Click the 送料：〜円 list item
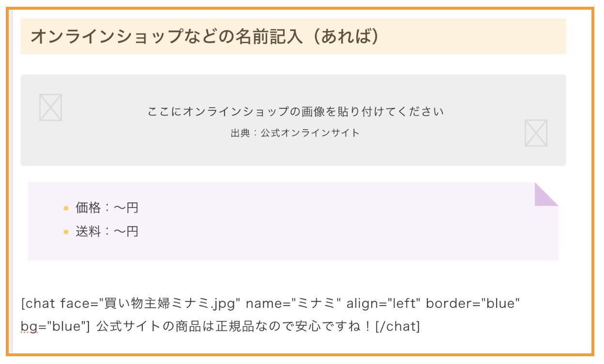604x364 pixels. 107,231
